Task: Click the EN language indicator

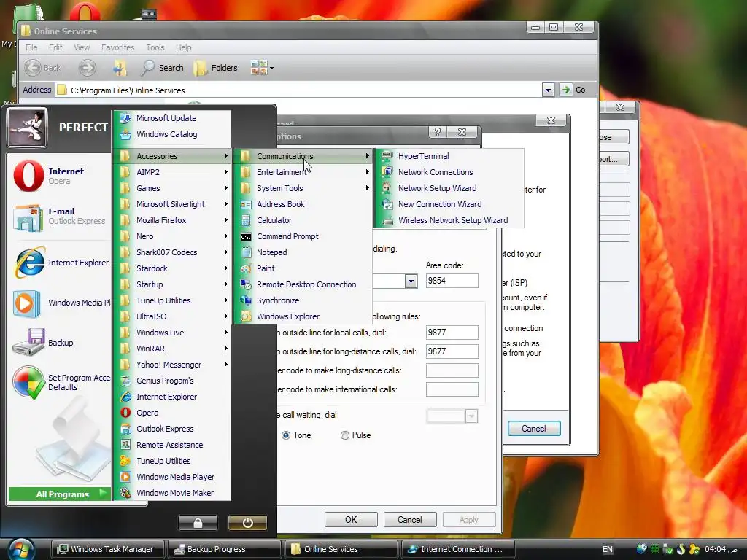Action: 608,550
